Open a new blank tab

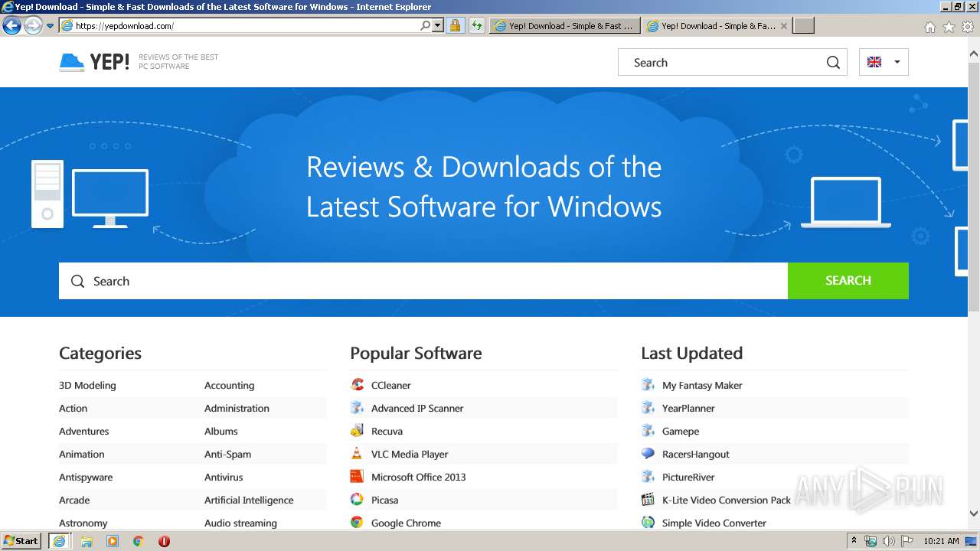click(x=803, y=26)
